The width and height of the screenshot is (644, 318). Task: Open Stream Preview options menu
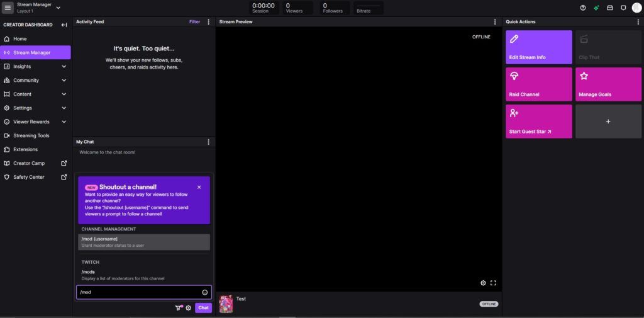click(x=495, y=22)
